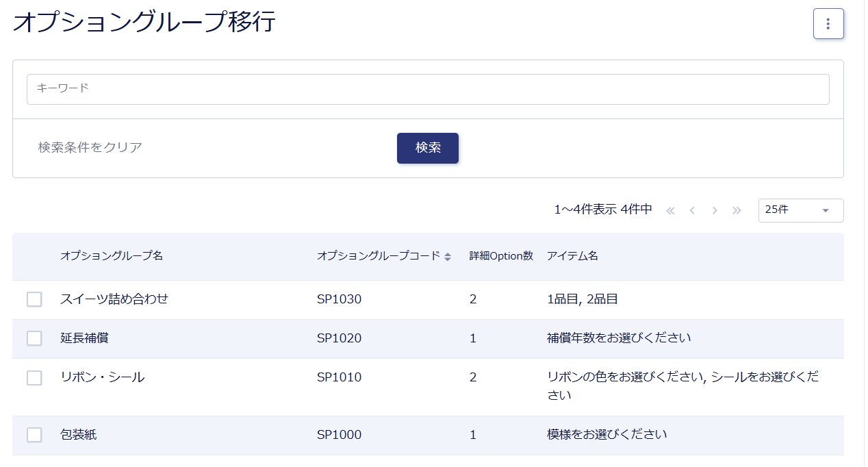This screenshot has width=868, height=467.
Task: Click the オプショングループ名 column header
Action: click(x=112, y=256)
